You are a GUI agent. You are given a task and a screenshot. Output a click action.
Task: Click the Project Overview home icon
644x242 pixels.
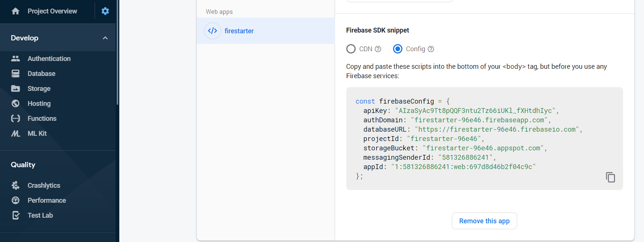[15, 11]
